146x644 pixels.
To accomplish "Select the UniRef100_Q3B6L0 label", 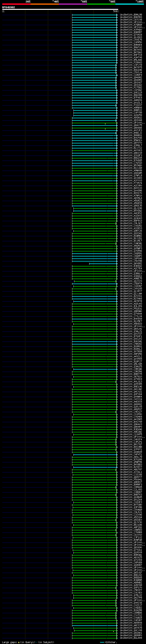I will pyautogui.click(x=131, y=273).
